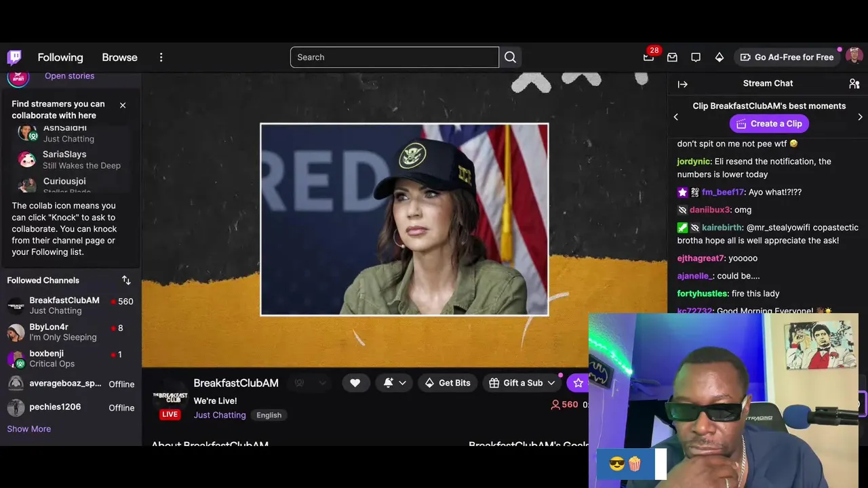Open the Following tab
Image resolution: width=868 pixels, height=488 pixels.
click(60, 58)
